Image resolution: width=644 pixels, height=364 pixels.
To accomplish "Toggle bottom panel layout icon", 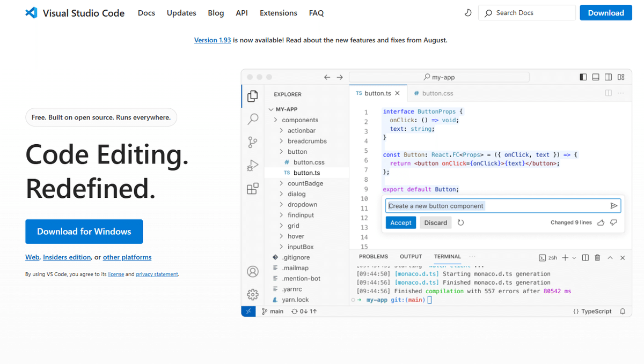I will click(x=596, y=77).
